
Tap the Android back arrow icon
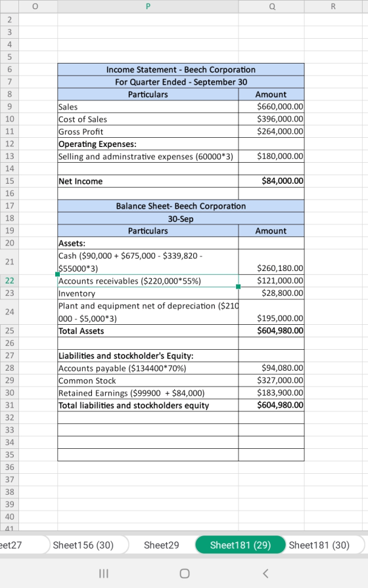(x=265, y=574)
